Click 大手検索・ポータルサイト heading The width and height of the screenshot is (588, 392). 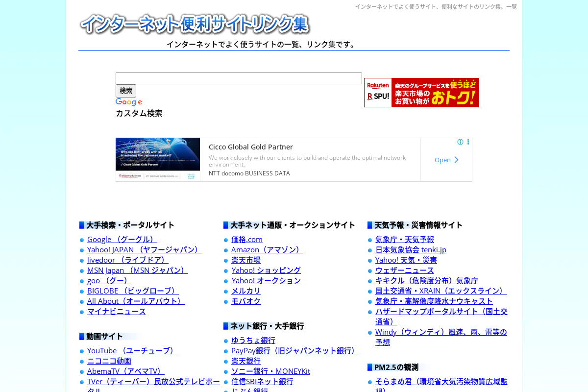[x=130, y=225]
